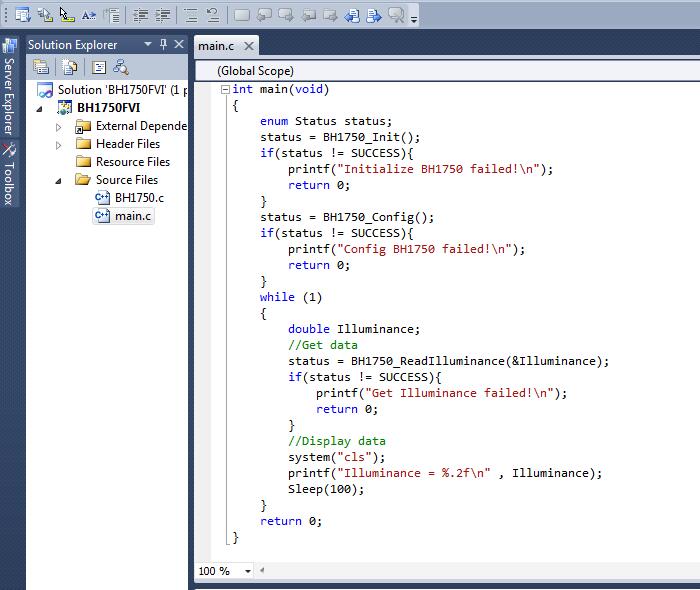Open the Properties icon in Solution Explorer
Screen dimensions: 700x590
tap(41, 67)
